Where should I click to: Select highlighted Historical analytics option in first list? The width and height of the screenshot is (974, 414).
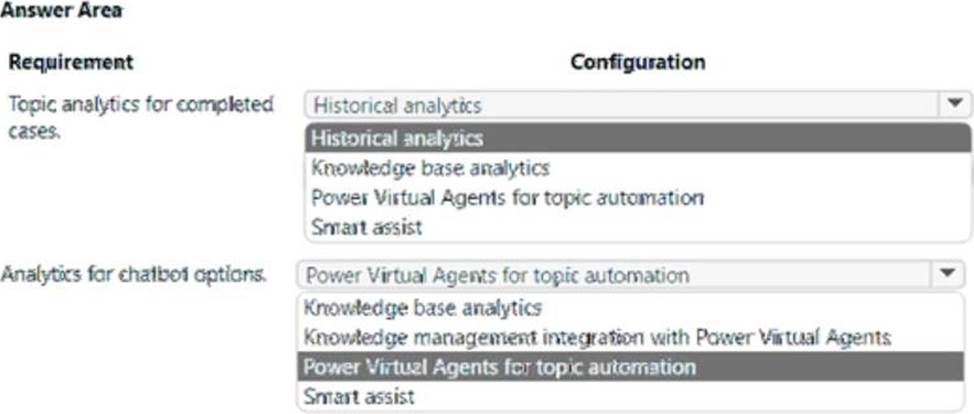coord(637,138)
